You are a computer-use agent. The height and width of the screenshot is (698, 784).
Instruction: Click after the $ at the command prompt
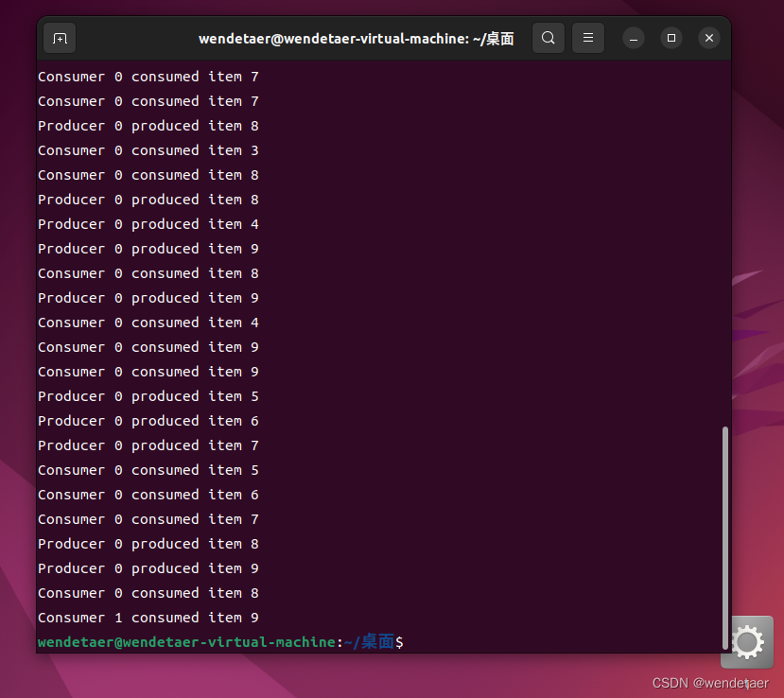(410, 642)
